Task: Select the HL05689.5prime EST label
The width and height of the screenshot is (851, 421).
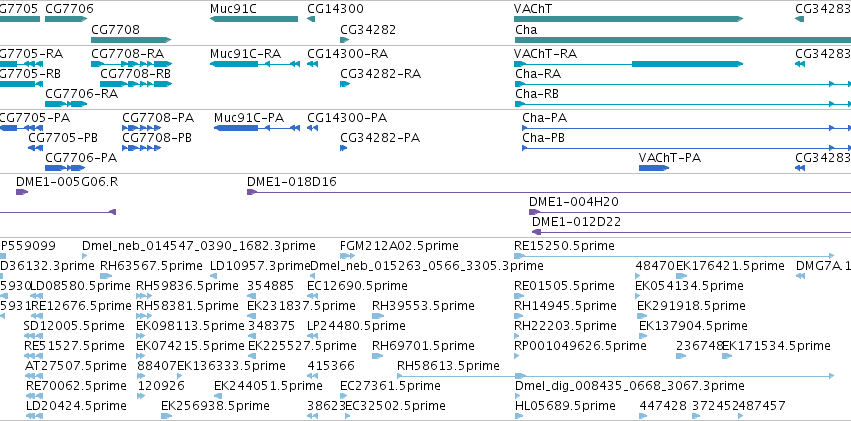Action: (x=564, y=406)
